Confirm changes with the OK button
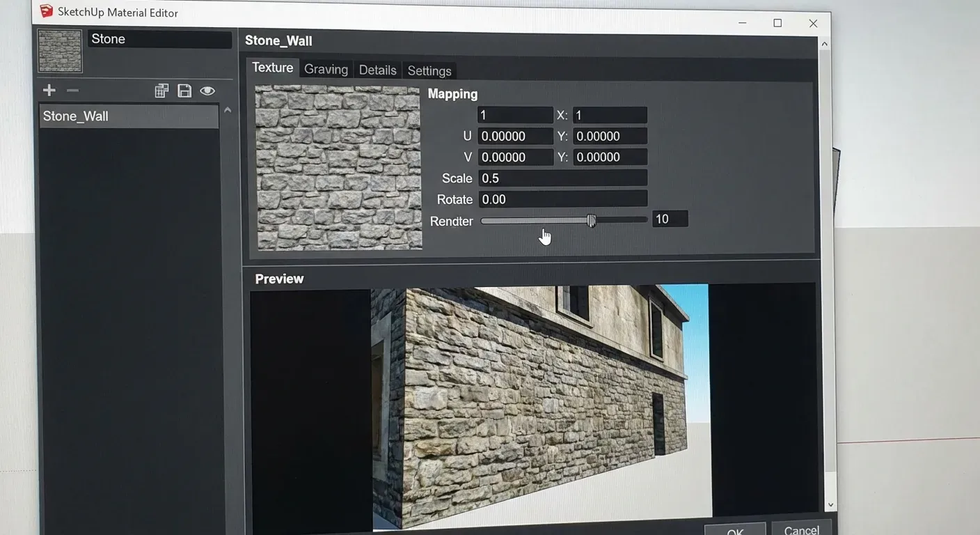This screenshot has width=980, height=535. click(x=734, y=529)
